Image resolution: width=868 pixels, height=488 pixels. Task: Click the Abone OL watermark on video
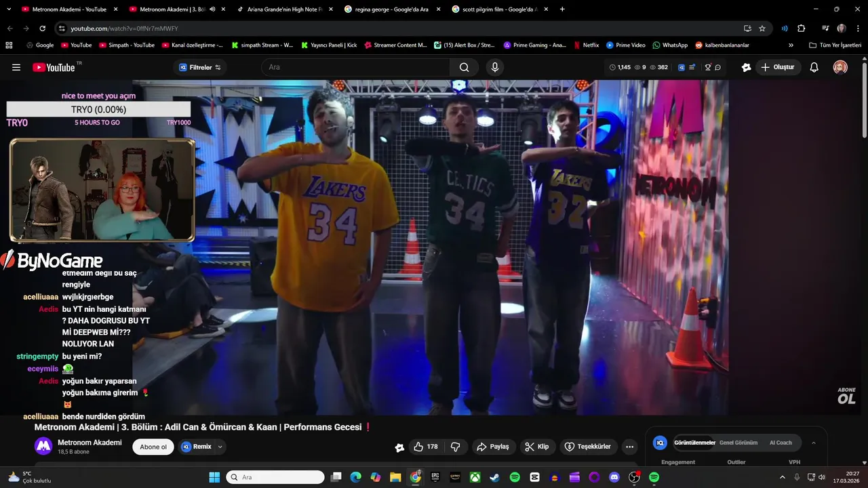(846, 395)
